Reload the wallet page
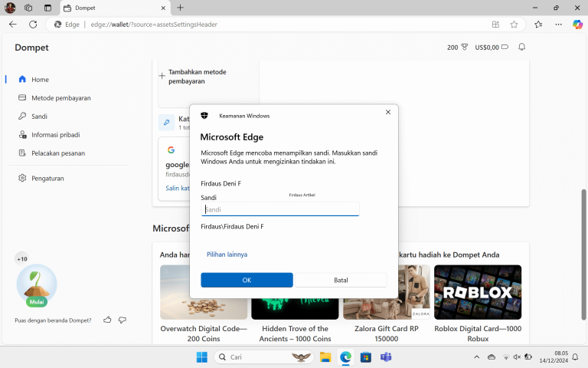The image size is (588, 368). pos(33,25)
